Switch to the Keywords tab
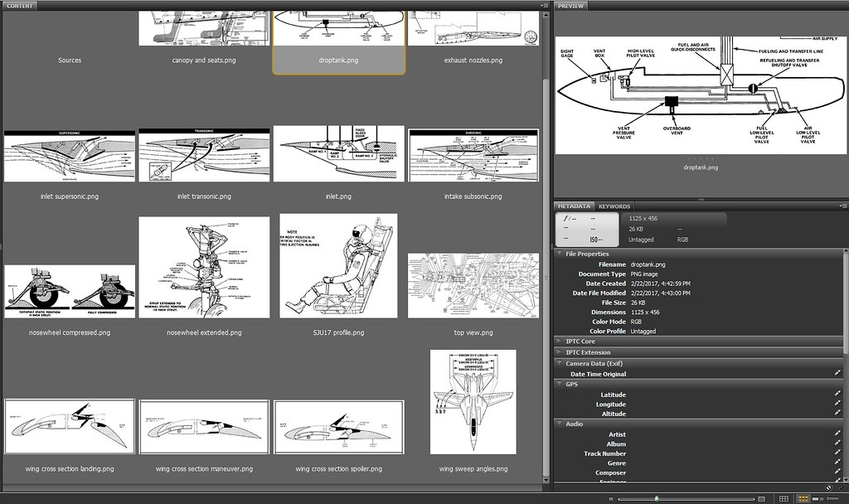Viewport: 849px width, 504px height. coord(614,206)
